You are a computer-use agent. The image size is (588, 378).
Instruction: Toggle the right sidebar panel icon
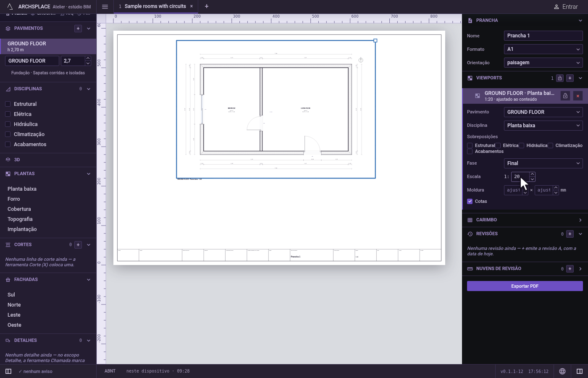pos(579,371)
